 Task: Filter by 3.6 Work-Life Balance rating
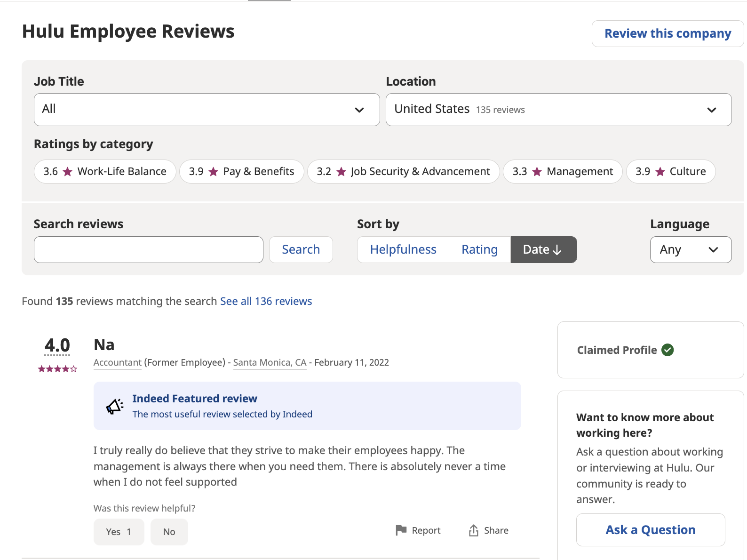coord(105,172)
